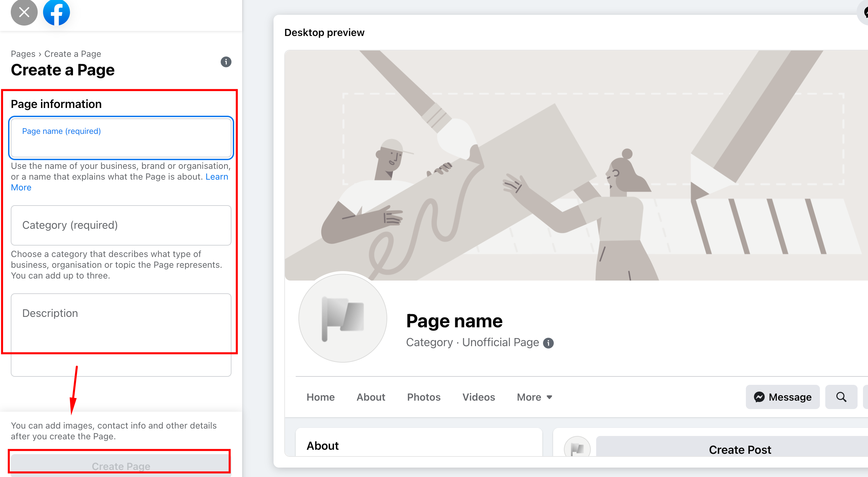Screen dimensions: 868x477
Task: Click the info icon beside Create a Page
Action: [226, 62]
